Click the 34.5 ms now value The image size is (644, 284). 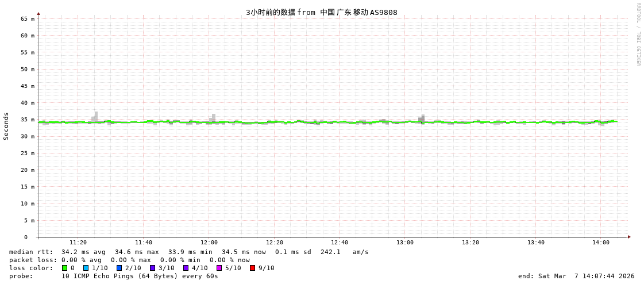[x=244, y=252]
